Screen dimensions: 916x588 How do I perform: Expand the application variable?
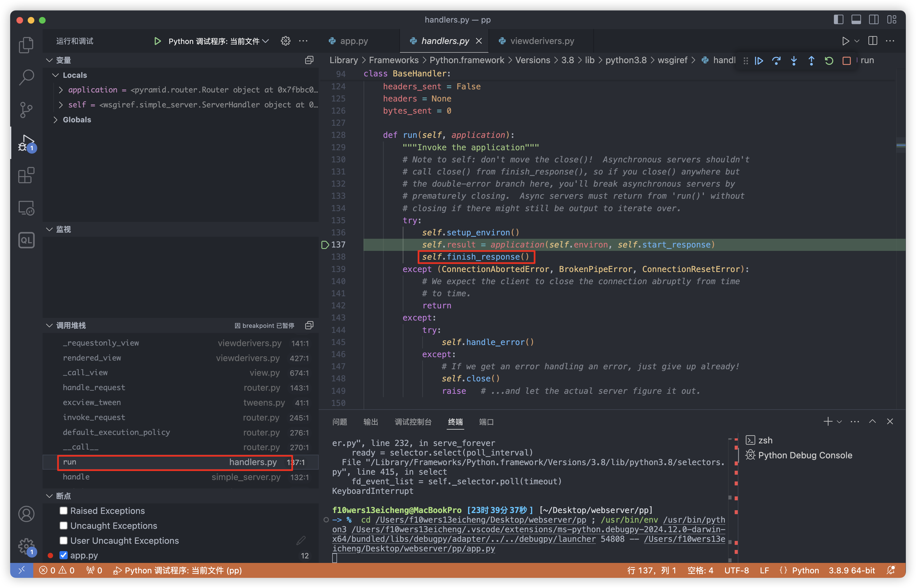pyautogui.click(x=60, y=90)
